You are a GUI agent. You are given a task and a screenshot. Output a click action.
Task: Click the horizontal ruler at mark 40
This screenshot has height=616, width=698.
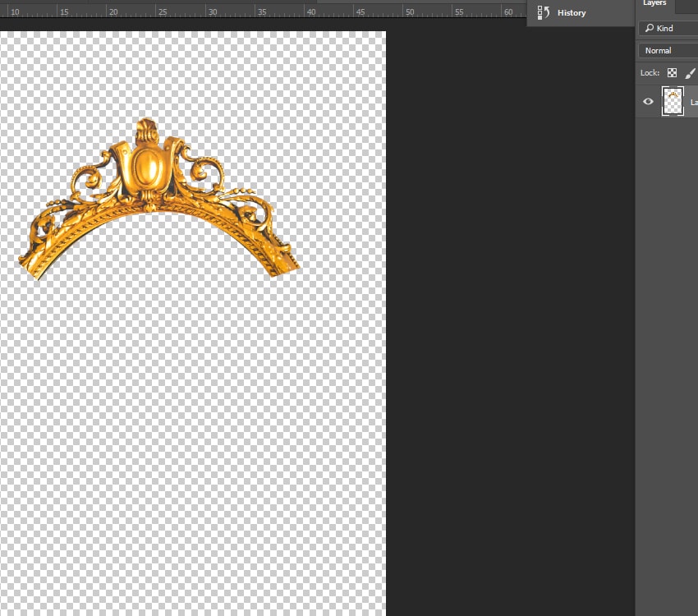click(x=311, y=12)
